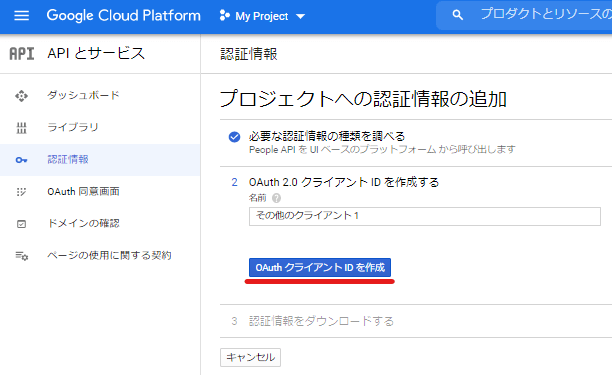The image size is (612, 375).
Task: Click the ドメインの確認 checkbox icon
Action: 21,224
